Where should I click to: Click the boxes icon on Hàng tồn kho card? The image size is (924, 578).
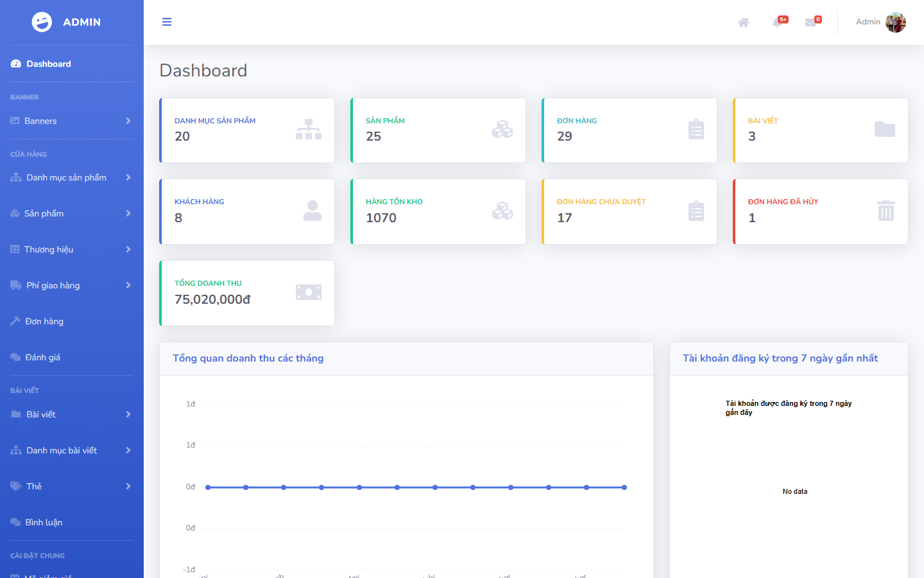point(502,211)
